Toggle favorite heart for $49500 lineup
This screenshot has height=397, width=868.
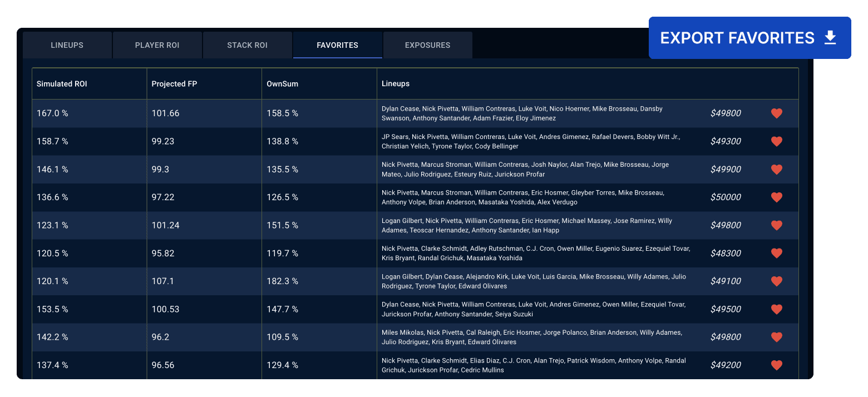(x=777, y=309)
